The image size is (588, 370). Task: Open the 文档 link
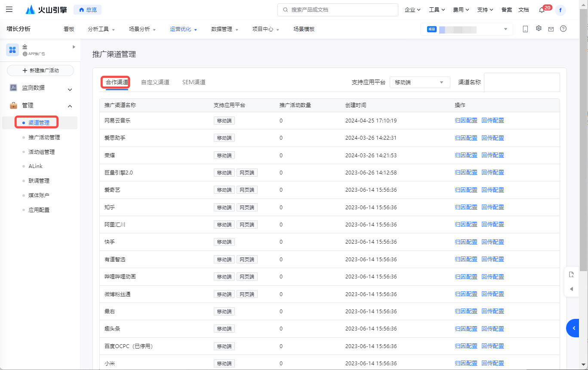[x=523, y=9]
